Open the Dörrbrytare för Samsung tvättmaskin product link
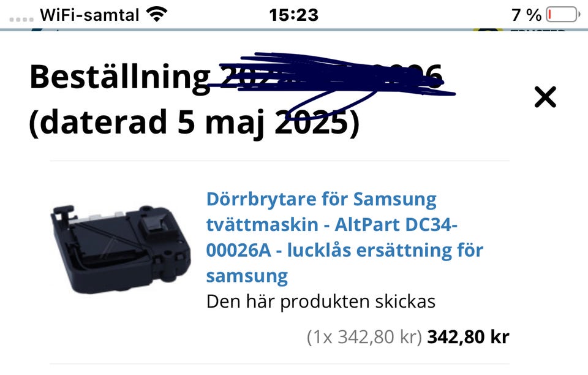This screenshot has width=588, height=375. [x=345, y=237]
